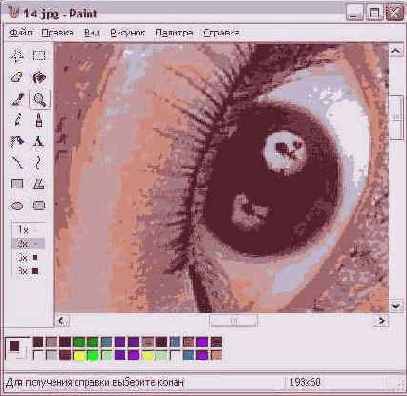This screenshot has width=407, height=396.
Task: Select the last zoom option at list bottom
Action: pyautogui.click(x=28, y=271)
